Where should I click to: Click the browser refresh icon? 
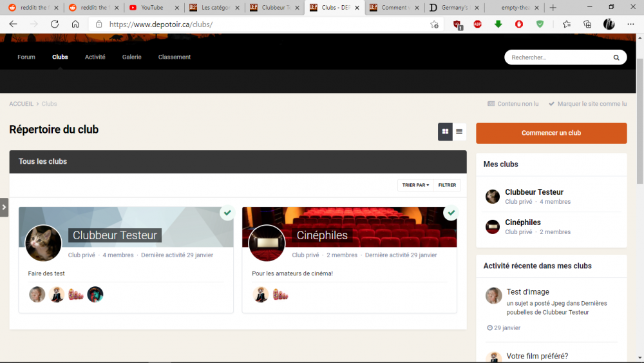(55, 24)
